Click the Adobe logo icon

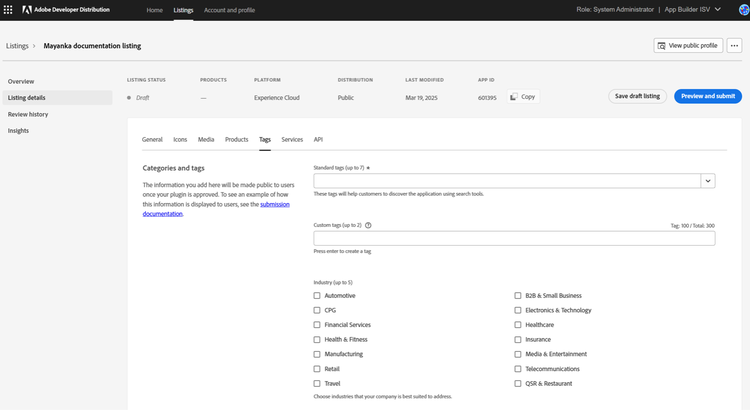click(28, 9)
